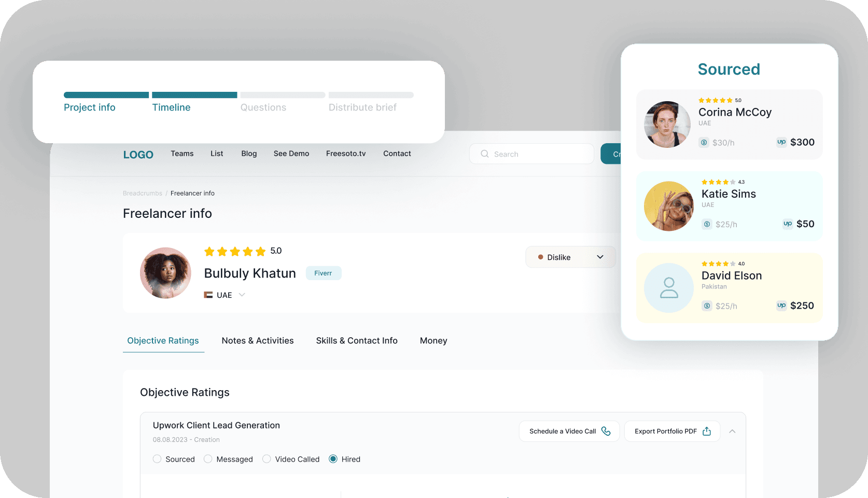Click the dollar coin icon on Katie Sims' card
The width and height of the screenshot is (868, 498).
tap(707, 224)
